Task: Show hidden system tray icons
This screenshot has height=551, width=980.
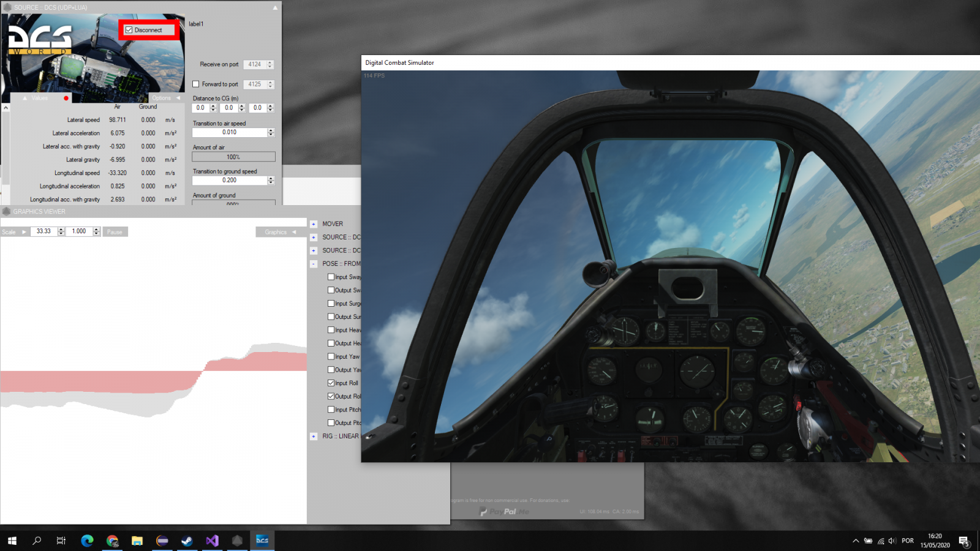Action: click(856, 541)
